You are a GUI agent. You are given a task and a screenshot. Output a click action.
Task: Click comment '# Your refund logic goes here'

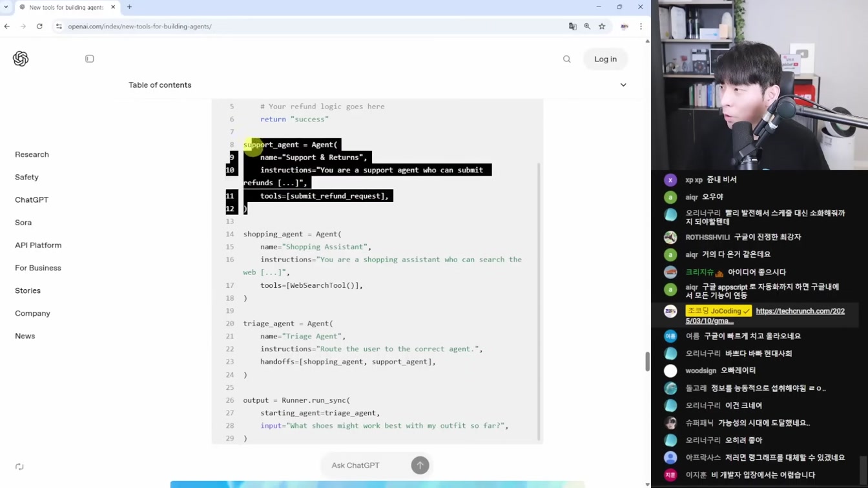322,107
